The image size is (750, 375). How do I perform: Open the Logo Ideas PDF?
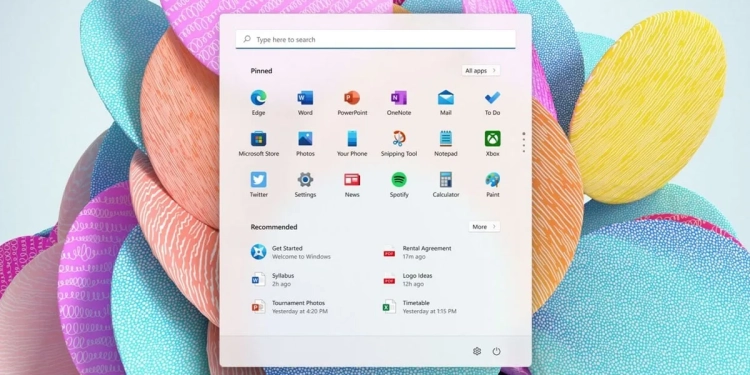click(408, 279)
